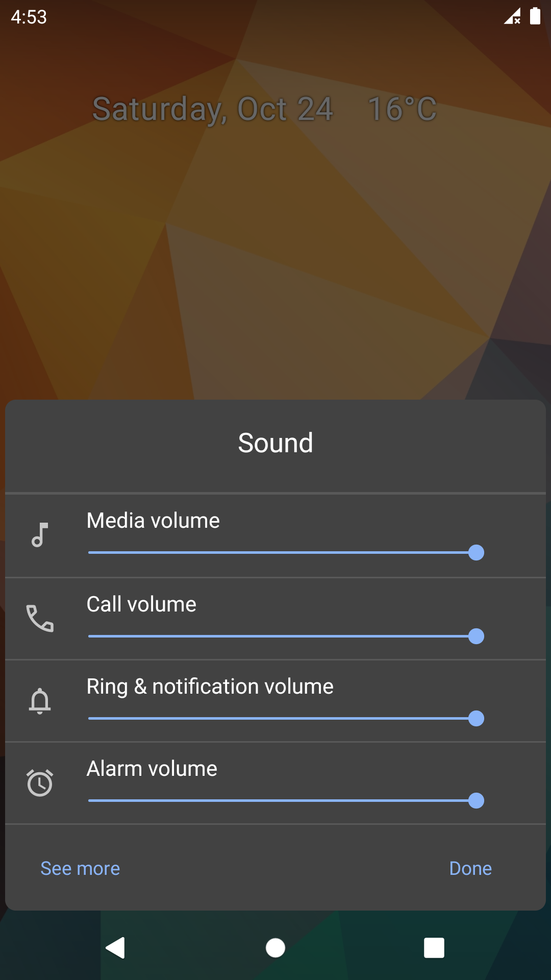Image resolution: width=551 pixels, height=980 pixels.
Task: Tap the Saturday, Oct 24 date widget
Action: coord(212,109)
